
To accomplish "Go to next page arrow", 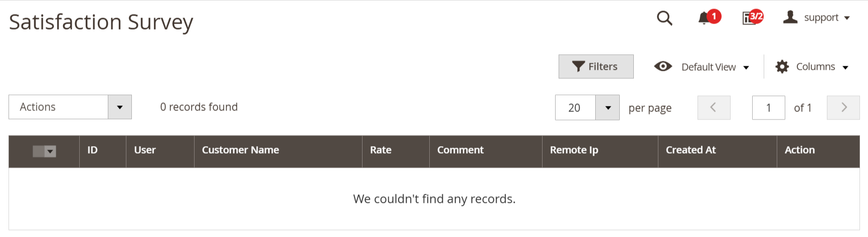I will [843, 107].
